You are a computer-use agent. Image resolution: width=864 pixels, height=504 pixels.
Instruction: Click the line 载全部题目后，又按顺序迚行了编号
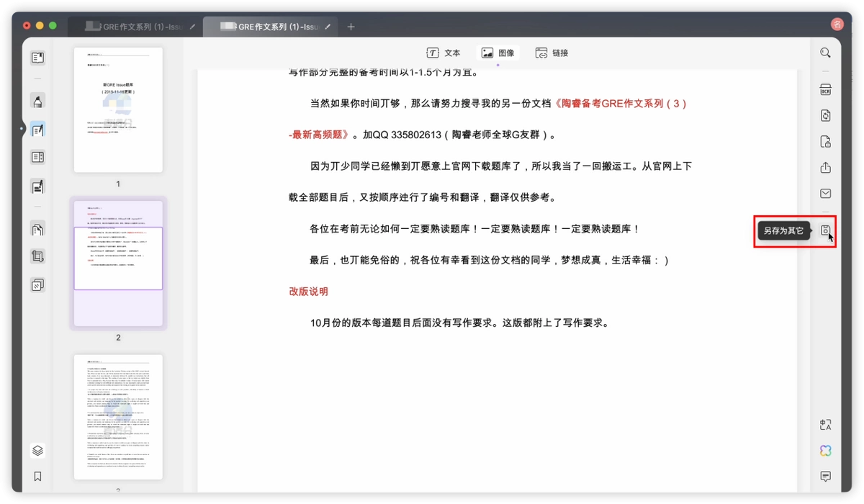[x=422, y=197]
